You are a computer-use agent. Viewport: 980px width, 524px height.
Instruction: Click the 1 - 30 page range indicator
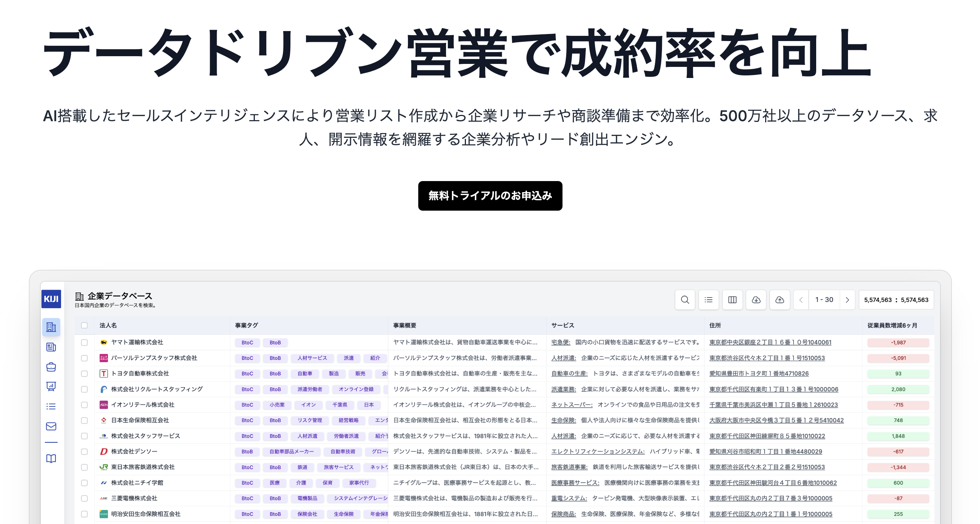(x=824, y=300)
